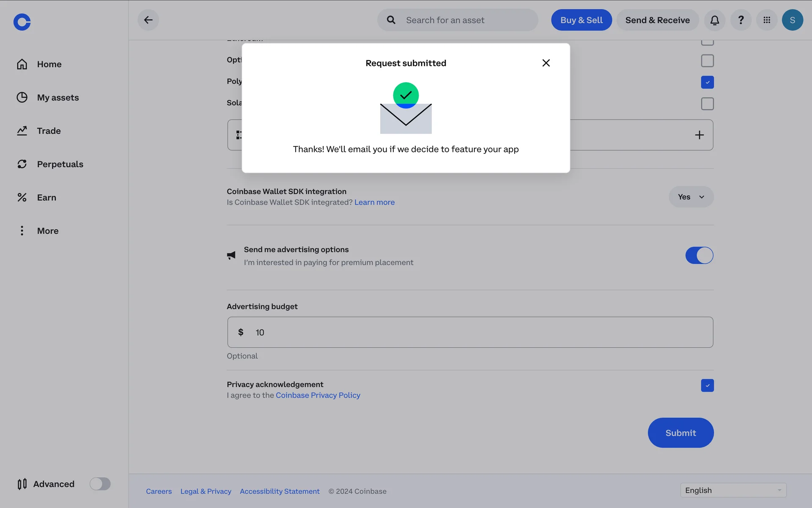Uncheck the Privacy acknowledgement checkbox
The width and height of the screenshot is (812, 508).
707,385
